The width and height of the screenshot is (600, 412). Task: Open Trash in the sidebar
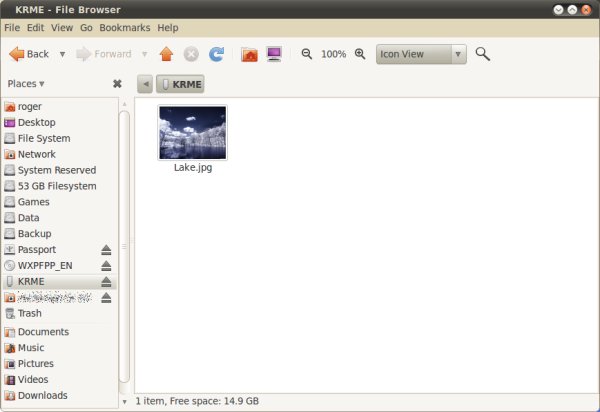(60, 313)
